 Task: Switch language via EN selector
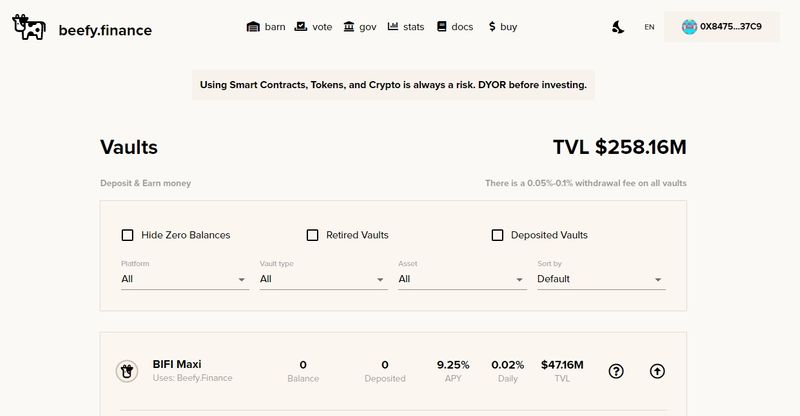649,27
